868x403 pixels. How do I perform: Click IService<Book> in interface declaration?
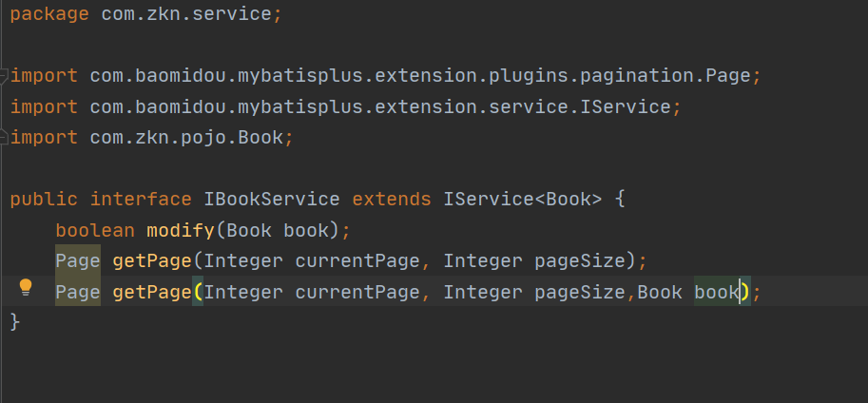(522, 200)
